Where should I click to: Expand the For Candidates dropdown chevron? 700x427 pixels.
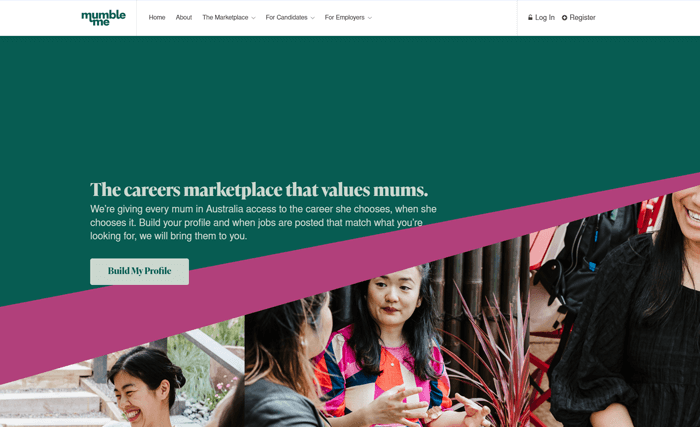312,18
